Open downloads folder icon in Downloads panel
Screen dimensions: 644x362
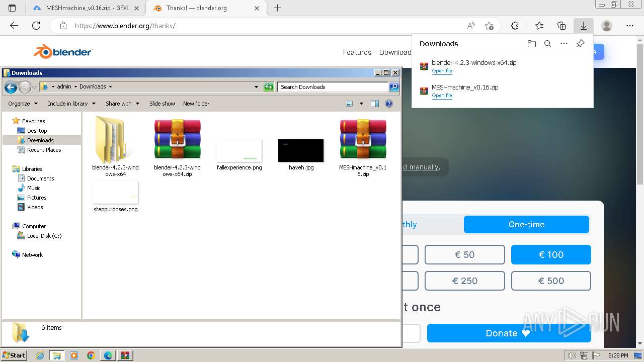(532, 44)
